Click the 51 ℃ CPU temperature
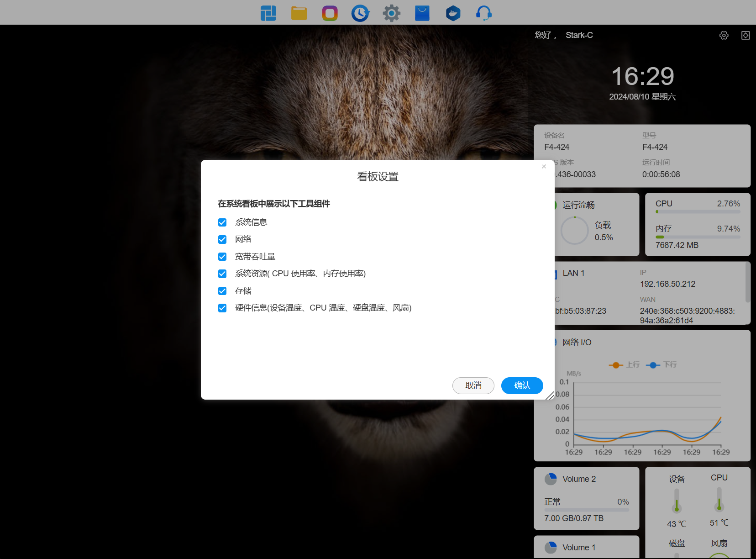Viewport: 756px width, 559px height. coord(719,523)
